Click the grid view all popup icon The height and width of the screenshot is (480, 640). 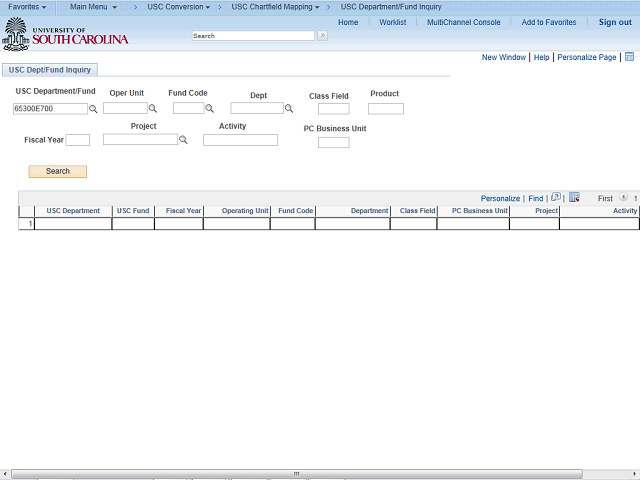point(556,198)
